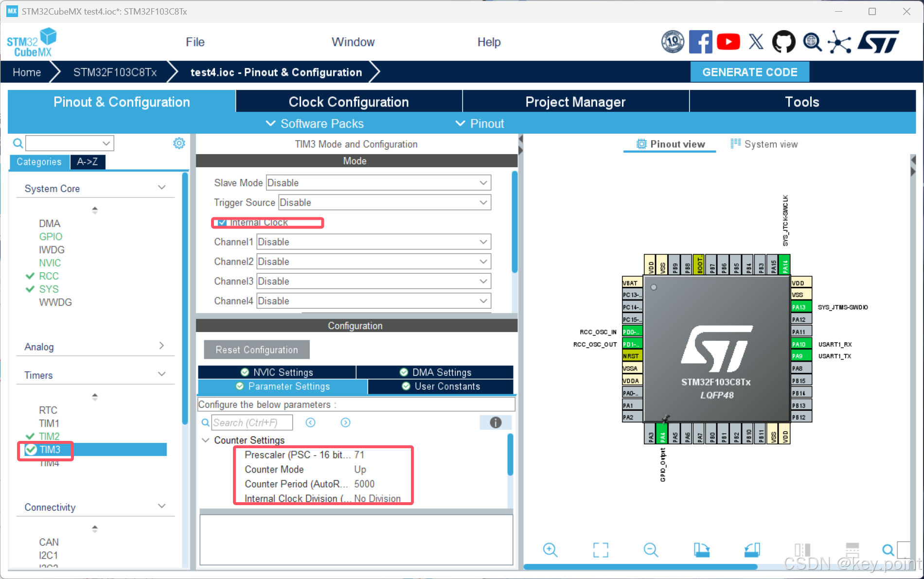Open the Channel2 dropdown
This screenshot has height=579, width=924.
coord(373,262)
